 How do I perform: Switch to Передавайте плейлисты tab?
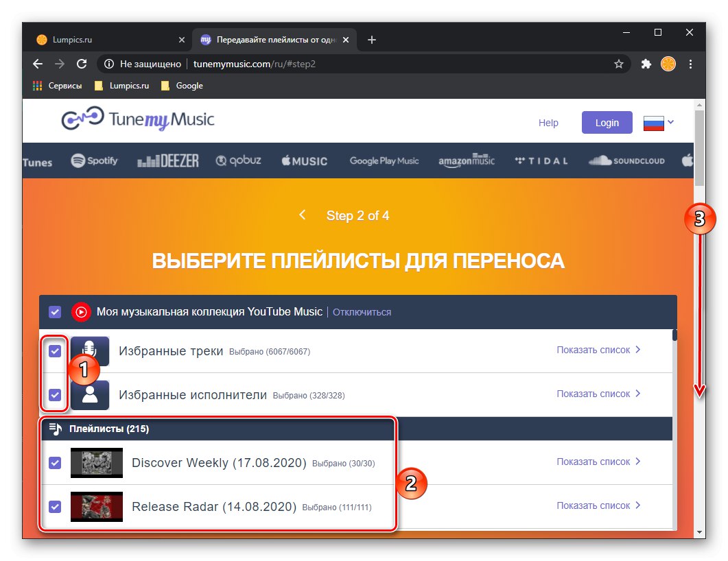pyautogui.click(x=274, y=40)
